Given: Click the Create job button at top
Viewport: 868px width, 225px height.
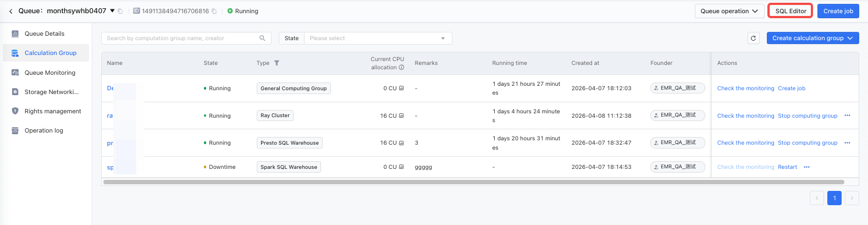Looking at the screenshot, I should pos(838,11).
